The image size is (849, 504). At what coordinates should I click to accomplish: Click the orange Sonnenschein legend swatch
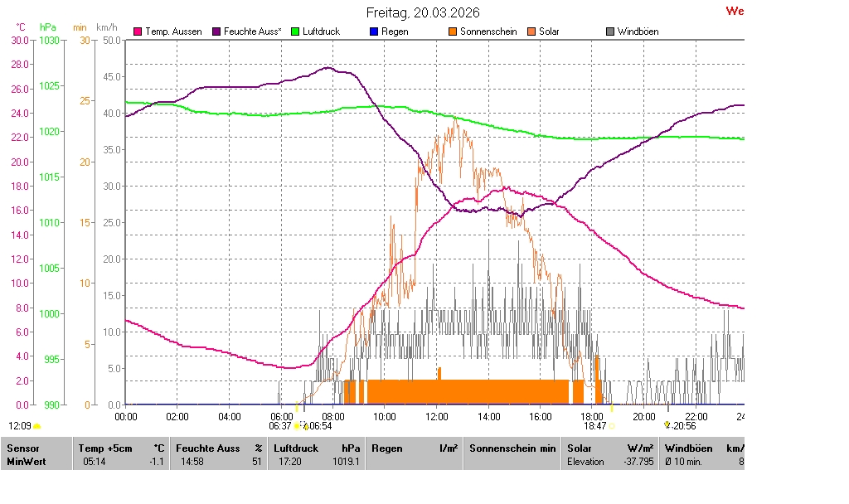click(x=453, y=31)
